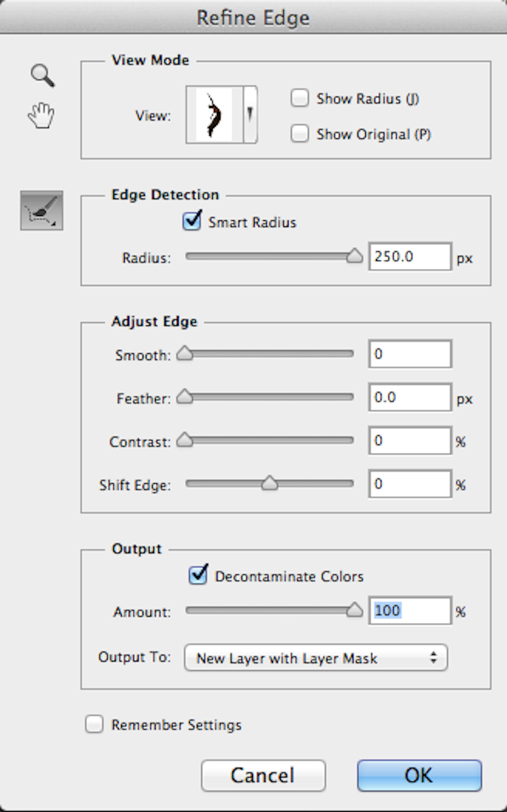
Task: Enable the Show Radius (J) checkbox
Action: (299, 98)
